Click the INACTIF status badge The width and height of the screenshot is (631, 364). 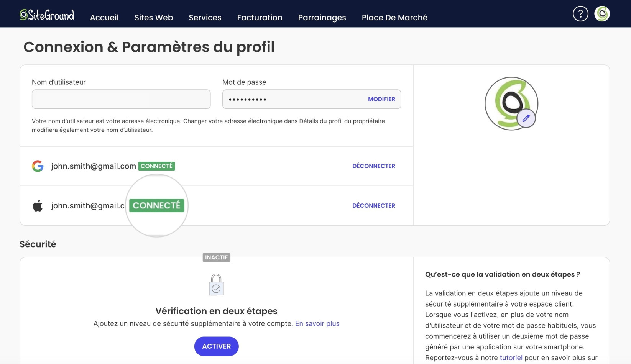coord(217,257)
